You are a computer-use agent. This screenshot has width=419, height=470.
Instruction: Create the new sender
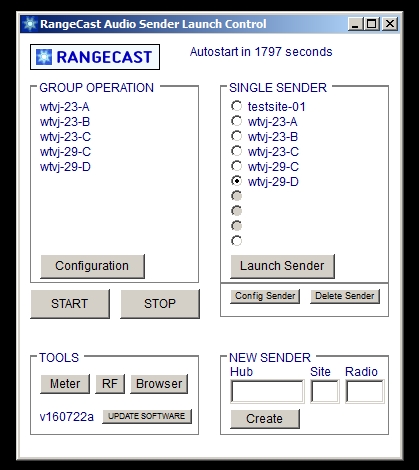[x=265, y=419]
